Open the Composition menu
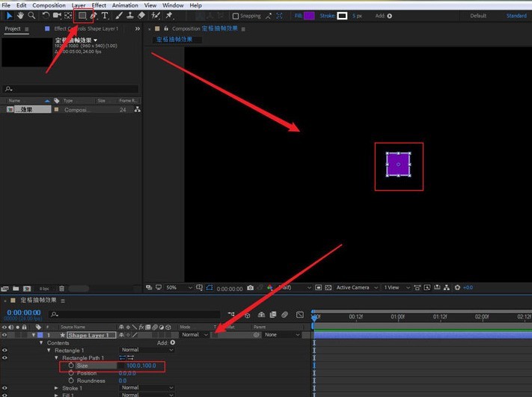Viewport: 532px width, 397px height. tap(49, 5)
